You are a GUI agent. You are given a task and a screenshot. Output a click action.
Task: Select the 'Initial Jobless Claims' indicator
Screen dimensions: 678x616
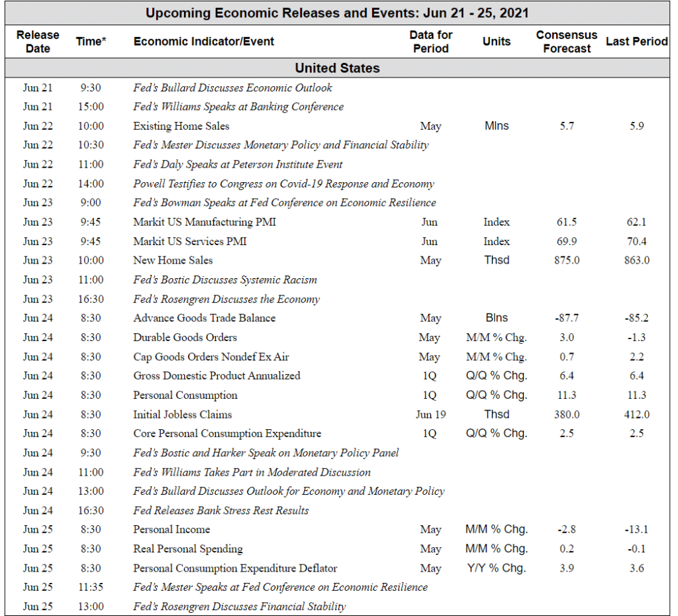(183, 415)
